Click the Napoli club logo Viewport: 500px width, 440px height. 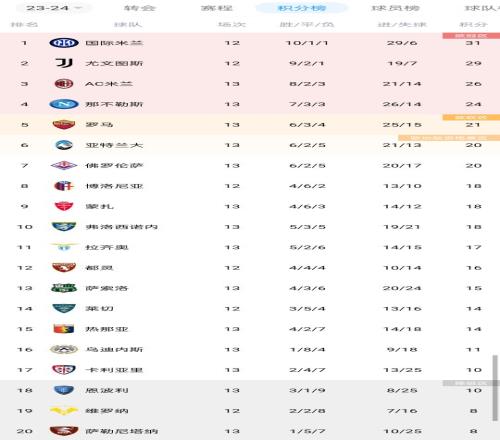64,104
